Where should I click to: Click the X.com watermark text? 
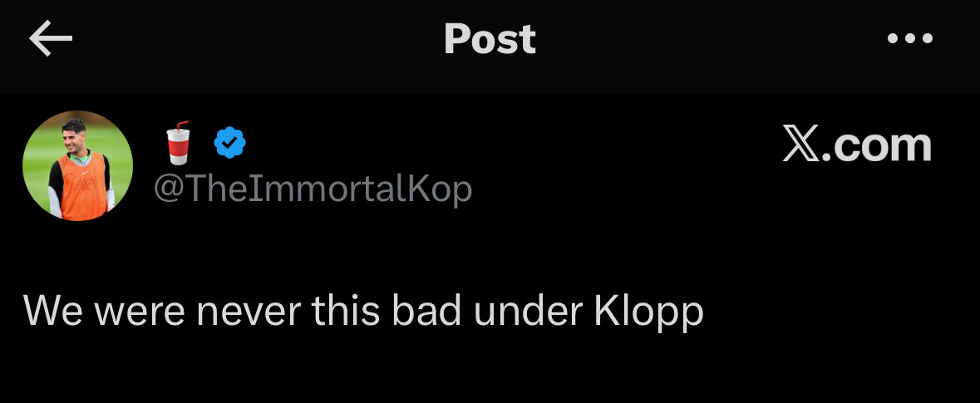click(x=857, y=145)
